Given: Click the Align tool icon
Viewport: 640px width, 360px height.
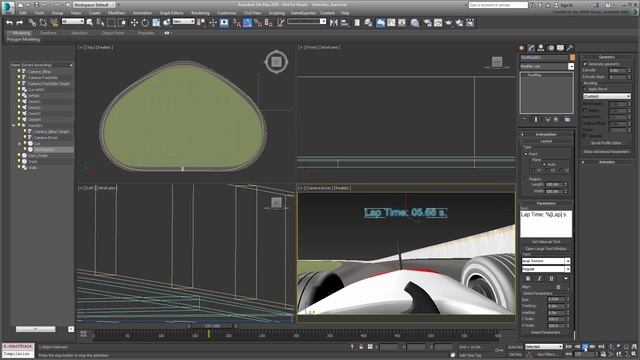Looking at the screenshot, I should pos(344,23).
